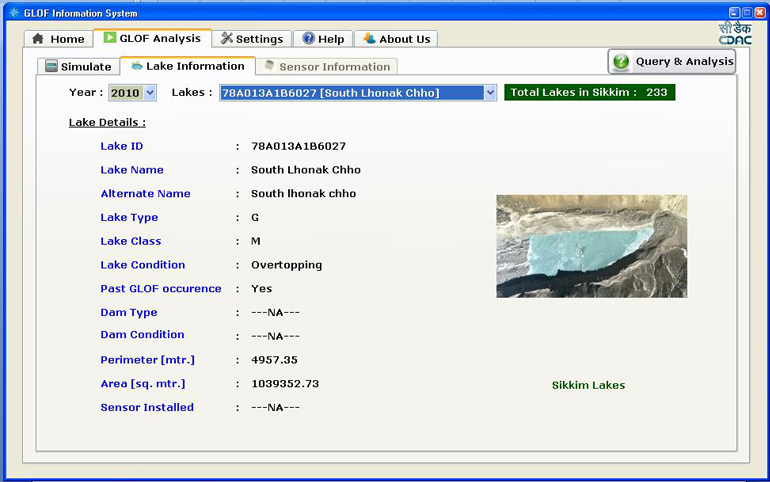Screen dimensions: 770x482
Task: Expand the Lakes dropdown arrow
Action: 490,93
